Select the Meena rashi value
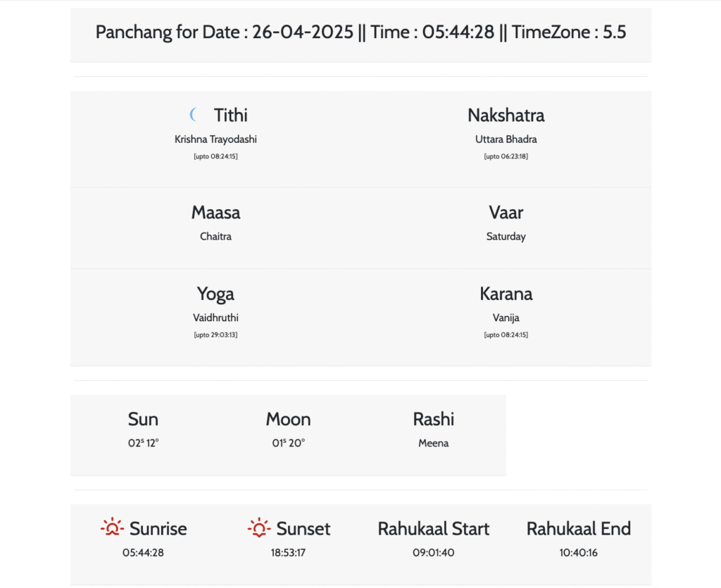Viewport: 721px width, 588px height. click(433, 443)
